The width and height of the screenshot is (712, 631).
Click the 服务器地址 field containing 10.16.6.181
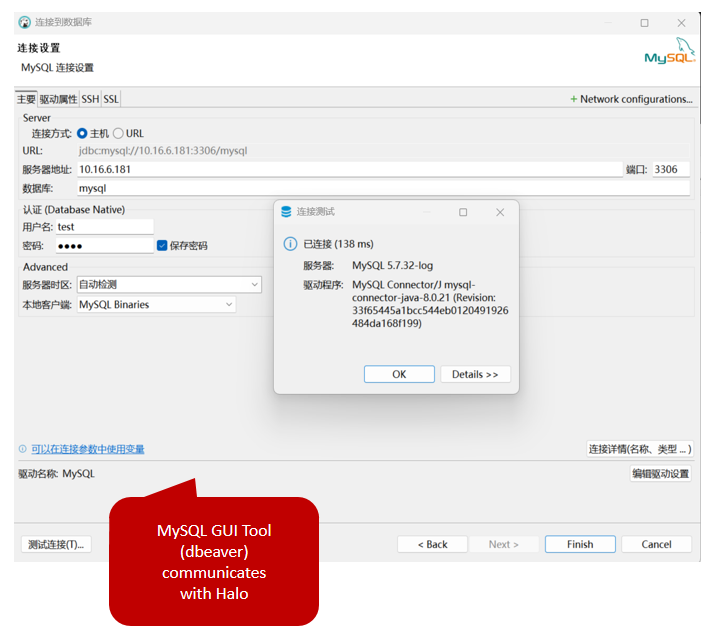(350, 169)
